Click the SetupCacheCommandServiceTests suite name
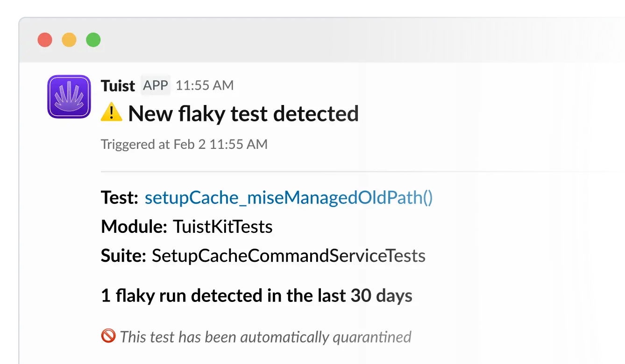 (x=288, y=255)
